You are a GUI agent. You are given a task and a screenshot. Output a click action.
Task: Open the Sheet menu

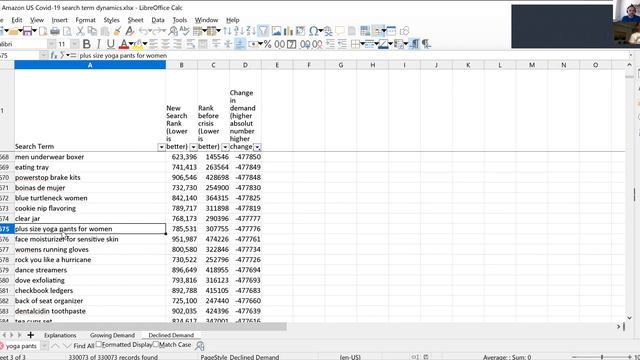(135, 20)
